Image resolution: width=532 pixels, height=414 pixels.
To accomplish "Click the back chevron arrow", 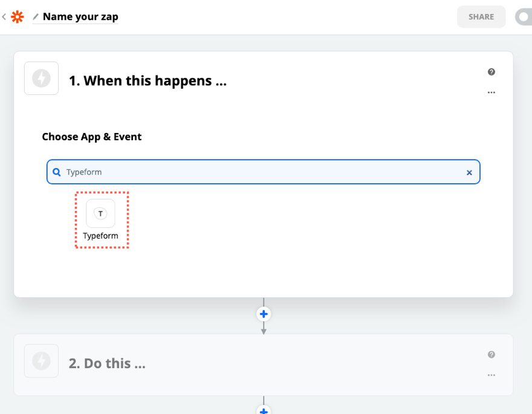I will [x=4, y=17].
